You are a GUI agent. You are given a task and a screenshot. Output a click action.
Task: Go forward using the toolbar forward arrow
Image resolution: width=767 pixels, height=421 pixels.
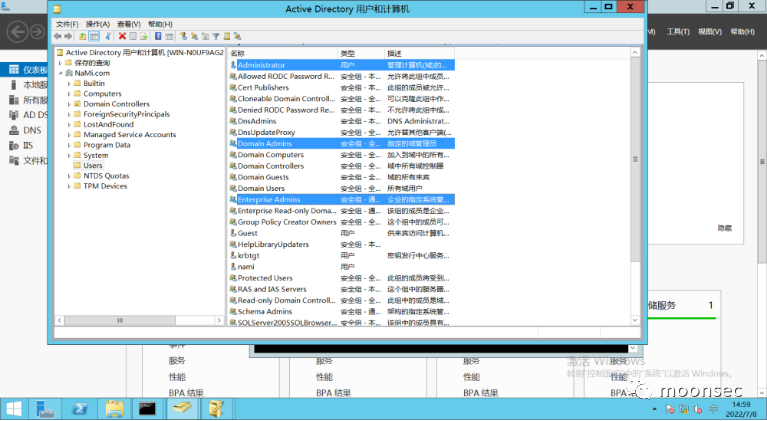point(68,36)
